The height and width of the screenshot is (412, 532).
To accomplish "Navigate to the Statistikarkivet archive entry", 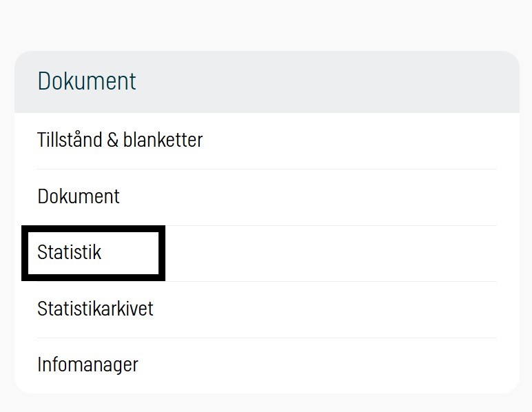I will (95, 309).
